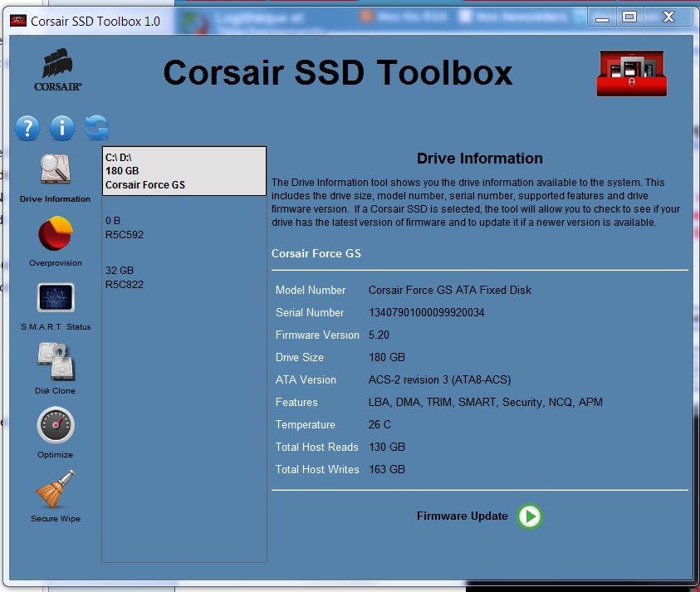700x592 pixels.
Task: Close the Corsair SSD Toolbox window
Action: point(668,17)
